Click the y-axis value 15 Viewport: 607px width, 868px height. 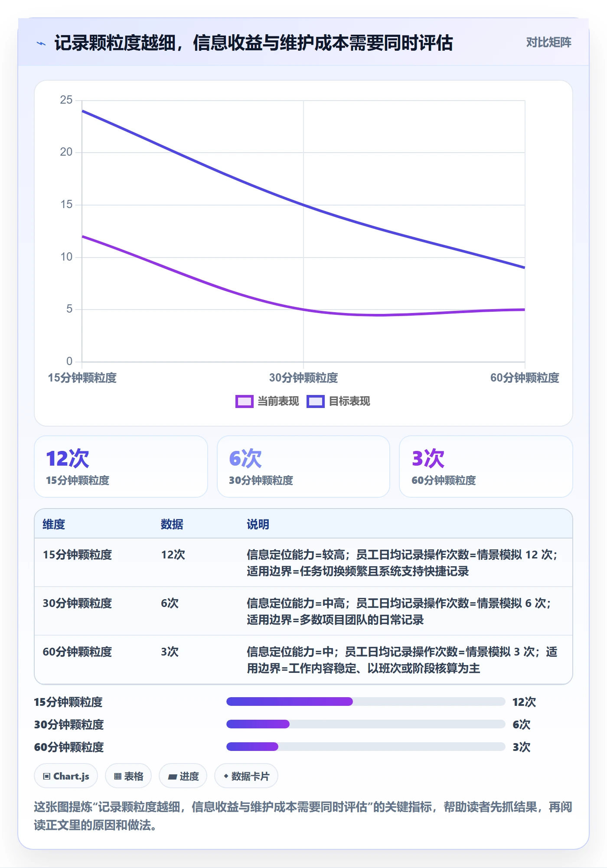point(66,205)
